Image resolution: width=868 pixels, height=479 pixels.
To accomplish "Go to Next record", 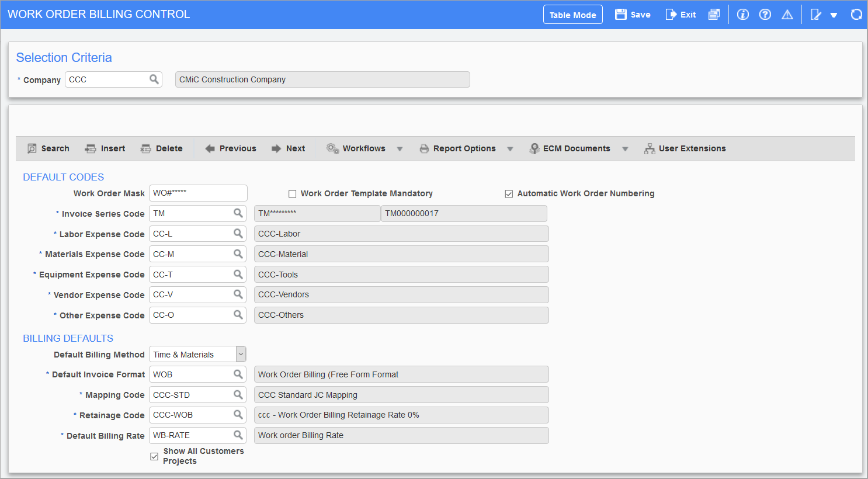I will click(x=289, y=149).
